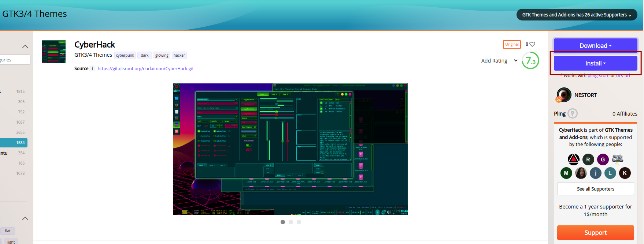Open the cloud picture supporter avatar

click(618, 159)
